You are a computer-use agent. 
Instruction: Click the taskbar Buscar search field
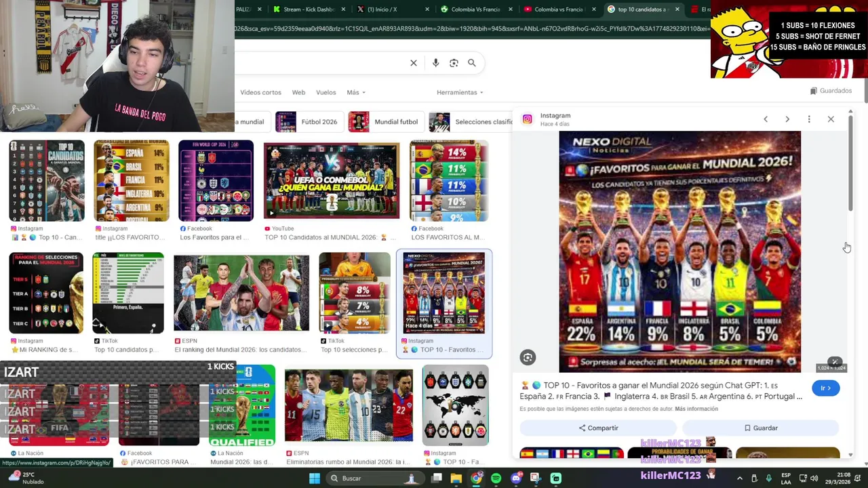click(x=376, y=479)
